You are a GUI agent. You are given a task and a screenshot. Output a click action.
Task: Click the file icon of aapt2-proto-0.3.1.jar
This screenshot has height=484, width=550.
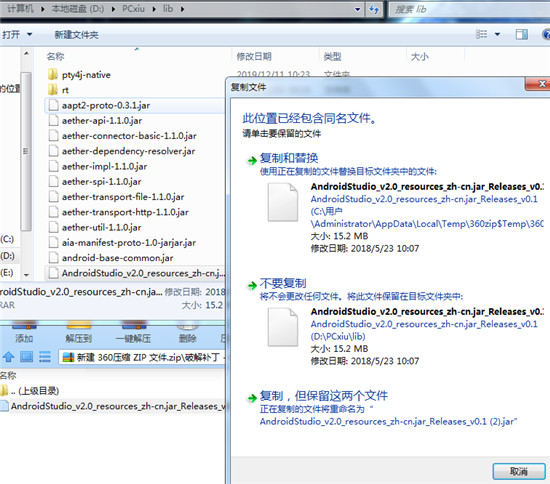pos(53,106)
